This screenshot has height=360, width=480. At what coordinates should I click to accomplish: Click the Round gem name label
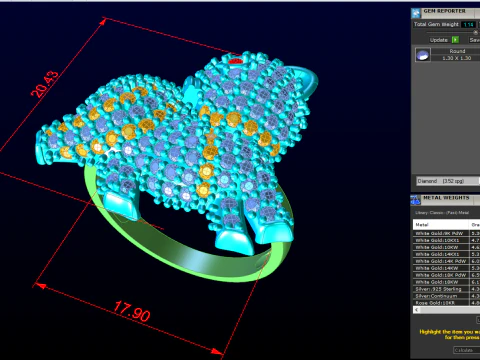(457, 51)
